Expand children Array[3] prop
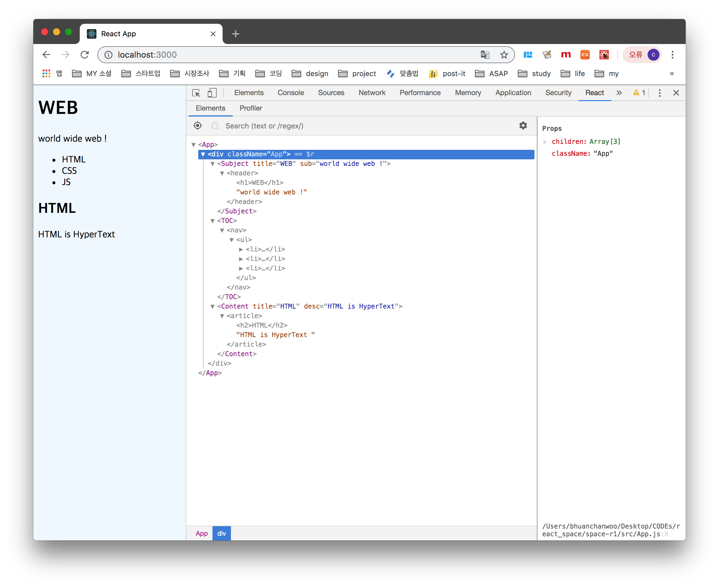The height and width of the screenshot is (588, 719). tap(545, 142)
